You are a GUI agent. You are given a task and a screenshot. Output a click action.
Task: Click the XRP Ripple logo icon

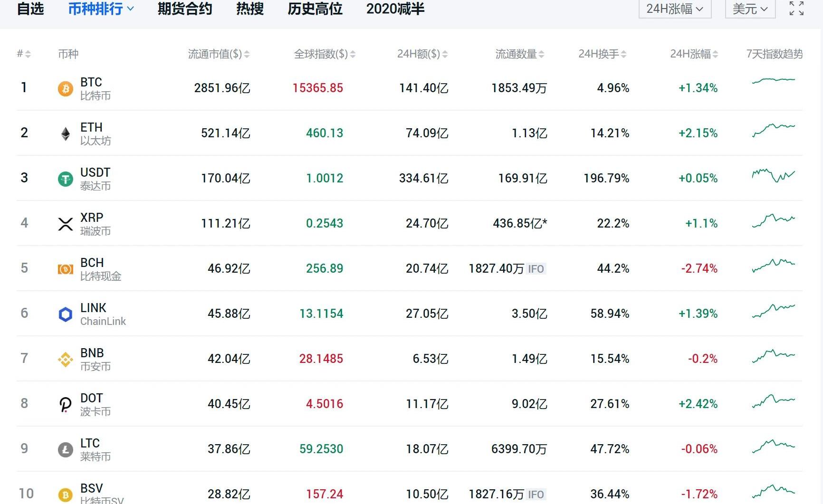[66, 224]
